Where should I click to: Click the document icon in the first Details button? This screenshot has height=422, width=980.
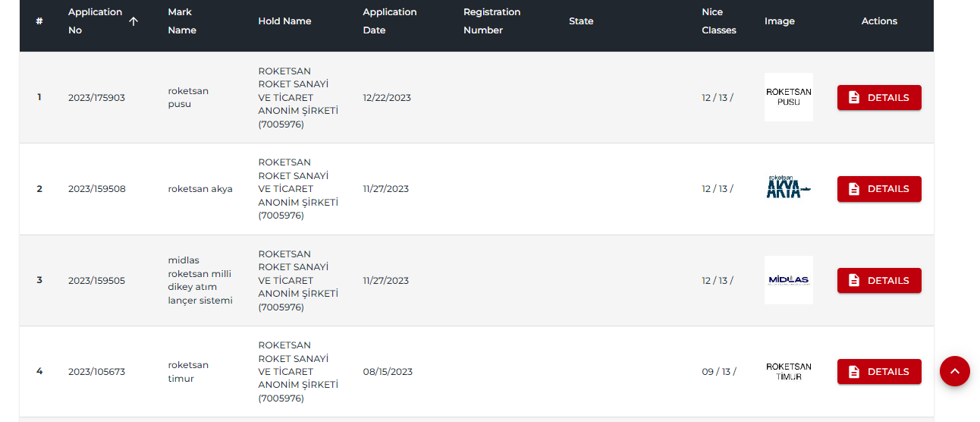point(854,98)
